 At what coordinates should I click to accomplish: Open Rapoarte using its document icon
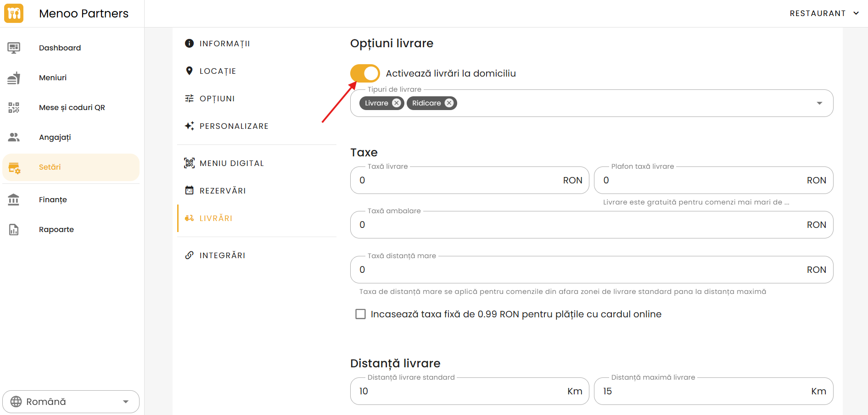pyautogui.click(x=14, y=229)
